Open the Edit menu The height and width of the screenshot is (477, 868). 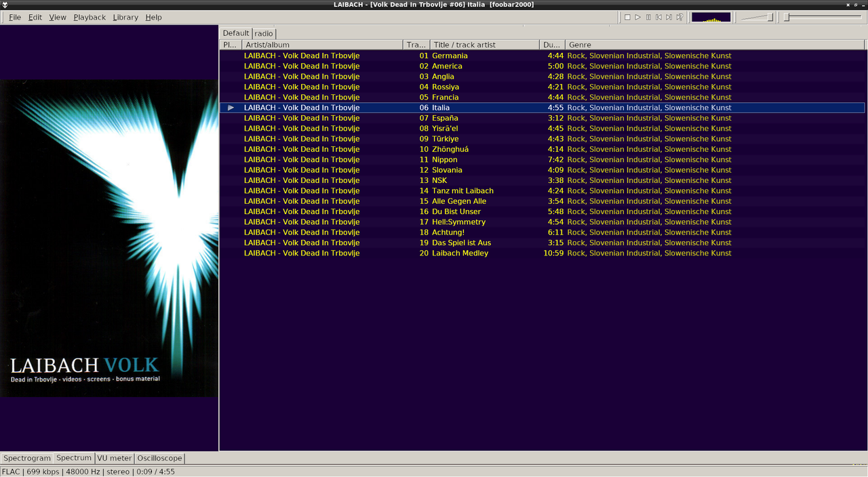click(x=35, y=17)
